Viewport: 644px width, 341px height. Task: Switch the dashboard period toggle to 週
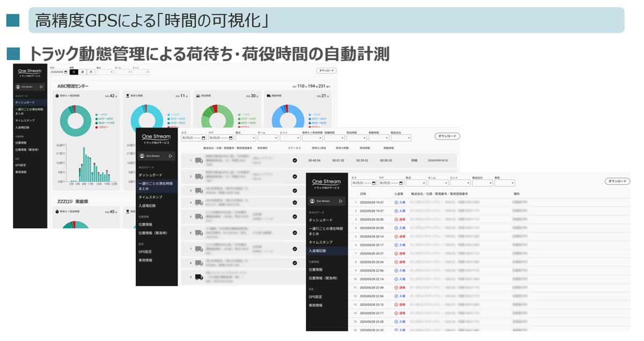click(83, 72)
